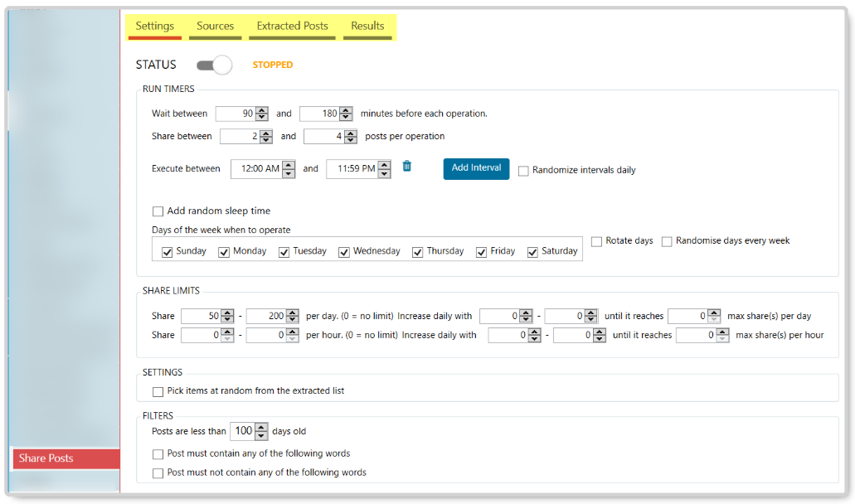This screenshot has height=504, width=855.
Task: Click the maximum wait minutes field showing 180
Action: pos(319,114)
